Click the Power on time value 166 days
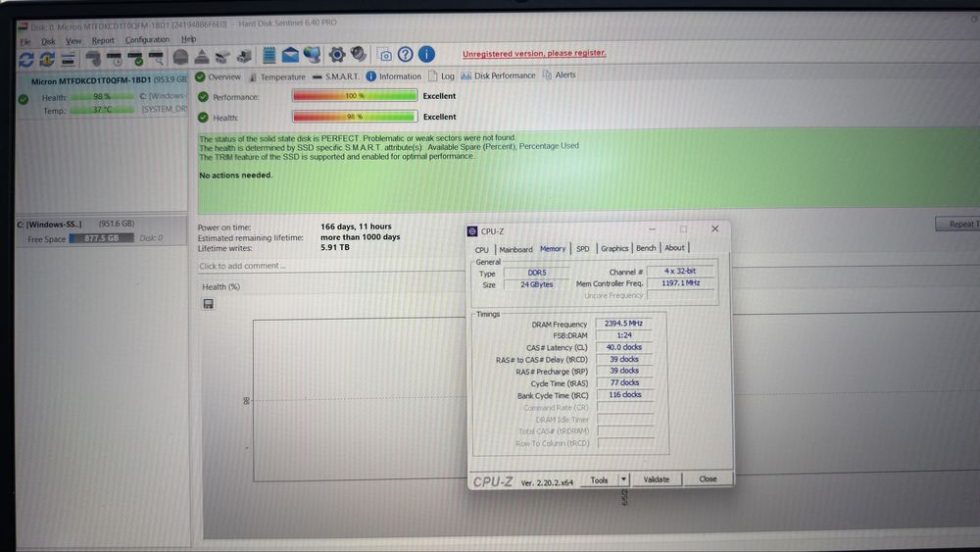The height and width of the screenshot is (552, 980). tap(357, 226)
